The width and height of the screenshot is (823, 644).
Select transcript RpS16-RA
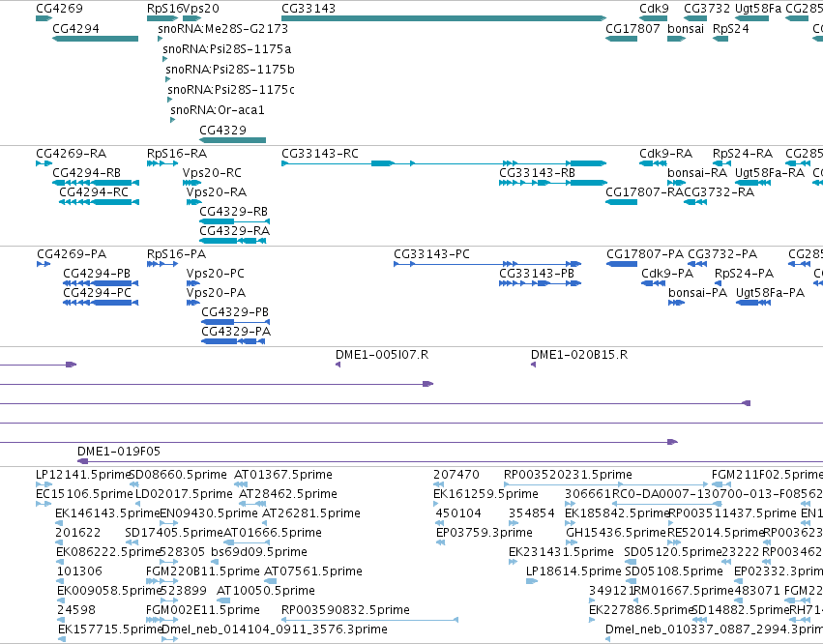[162, 163]
